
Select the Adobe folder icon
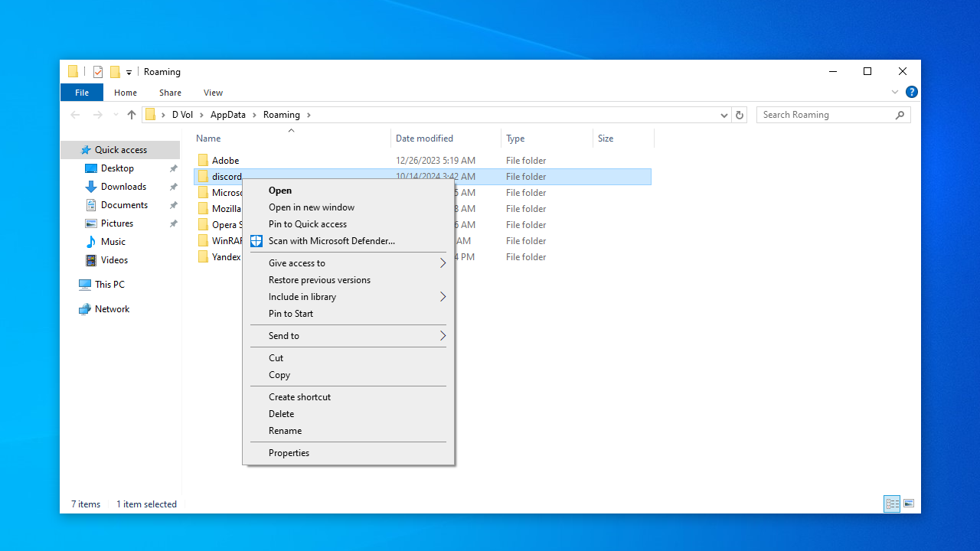point(203,161)
